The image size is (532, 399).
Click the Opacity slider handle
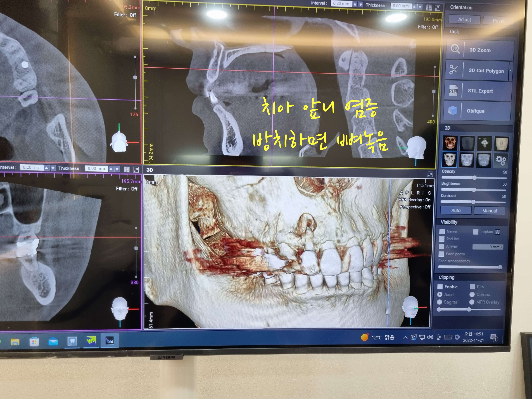pos(474,178)
